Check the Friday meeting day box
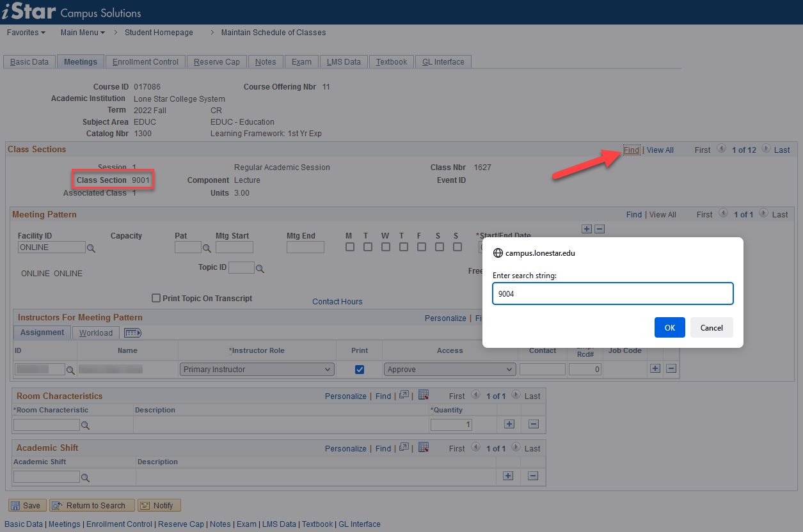Screen dimensions: 803x532 coord(421,247)
